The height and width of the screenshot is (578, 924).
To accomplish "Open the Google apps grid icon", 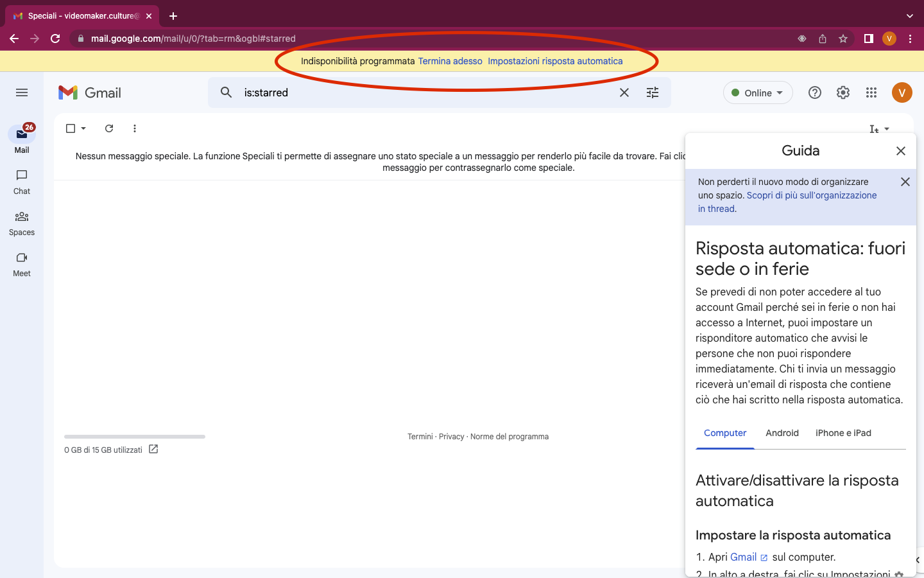I will click(871, 92).
